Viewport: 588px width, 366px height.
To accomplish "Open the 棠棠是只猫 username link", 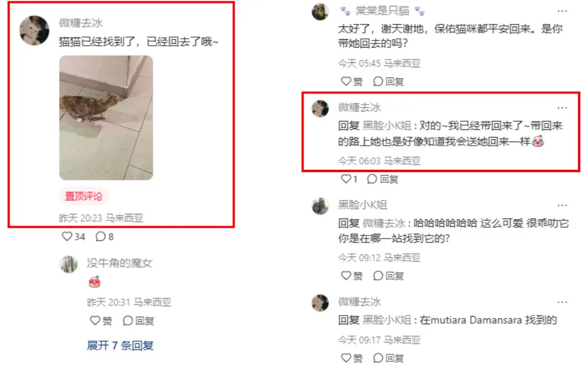I will click(x=383, y=11).
